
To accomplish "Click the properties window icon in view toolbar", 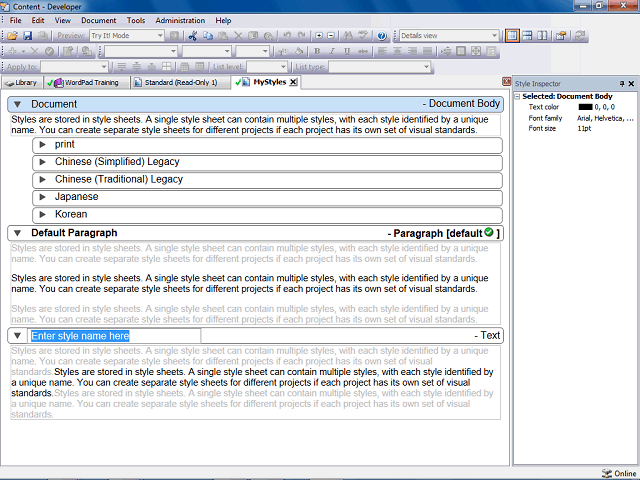I will coord(561,36).
